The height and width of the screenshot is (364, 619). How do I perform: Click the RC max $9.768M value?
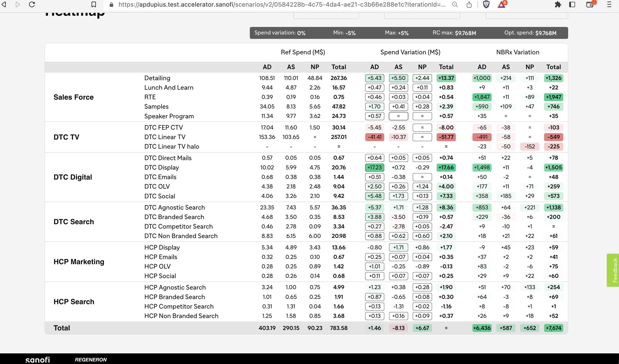pos(465,33)
